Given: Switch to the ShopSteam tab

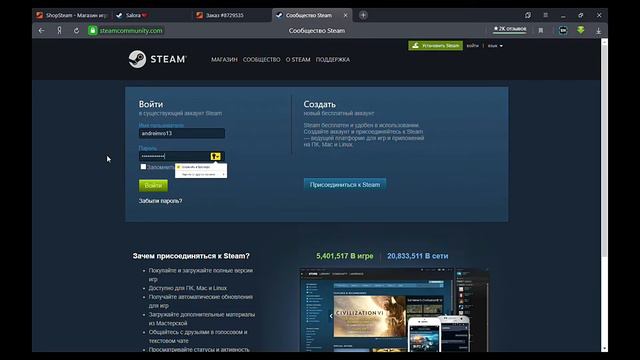Looking at the screenshot, I should click(72, 15).
